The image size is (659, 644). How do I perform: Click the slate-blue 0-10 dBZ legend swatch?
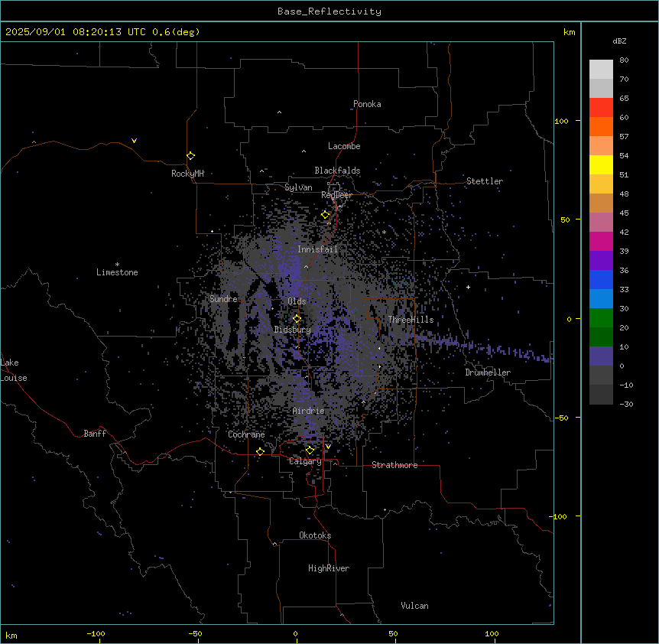(601, 356)
